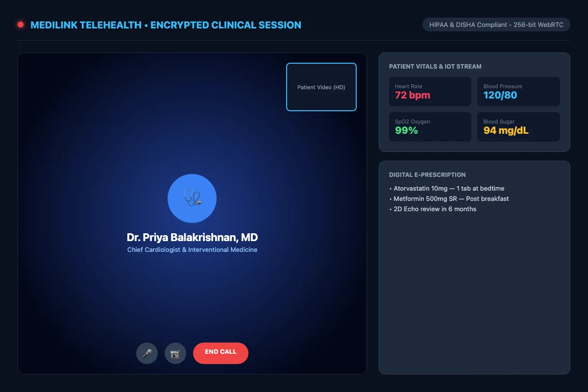Turn off the camera icon button
This screenshot has width=588, height=392.
[x=175, y=353]
